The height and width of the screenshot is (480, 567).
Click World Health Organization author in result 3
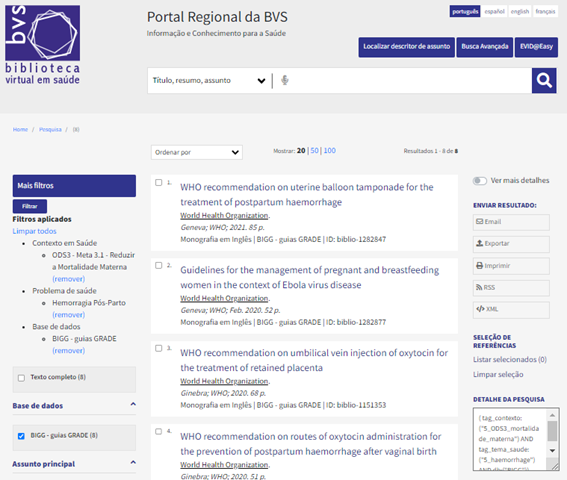point(224,381)
